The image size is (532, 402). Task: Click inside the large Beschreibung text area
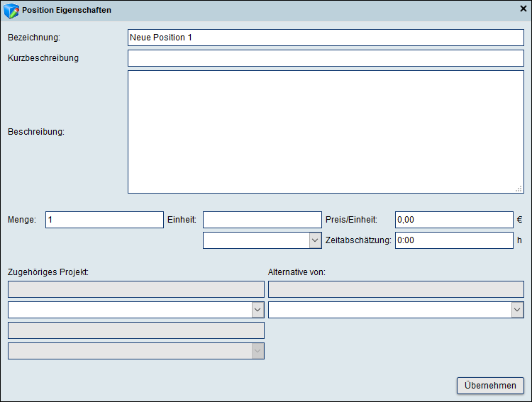coord(325,131)
